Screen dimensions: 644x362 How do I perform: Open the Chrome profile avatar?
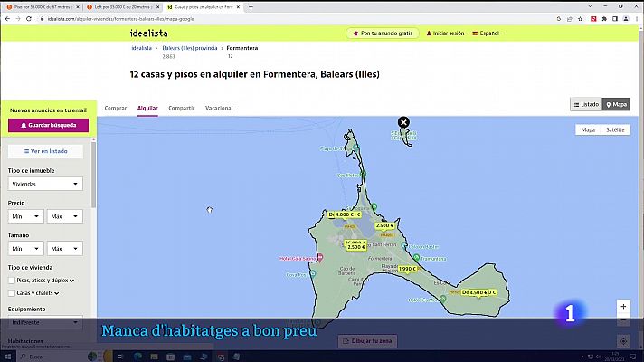626,19
